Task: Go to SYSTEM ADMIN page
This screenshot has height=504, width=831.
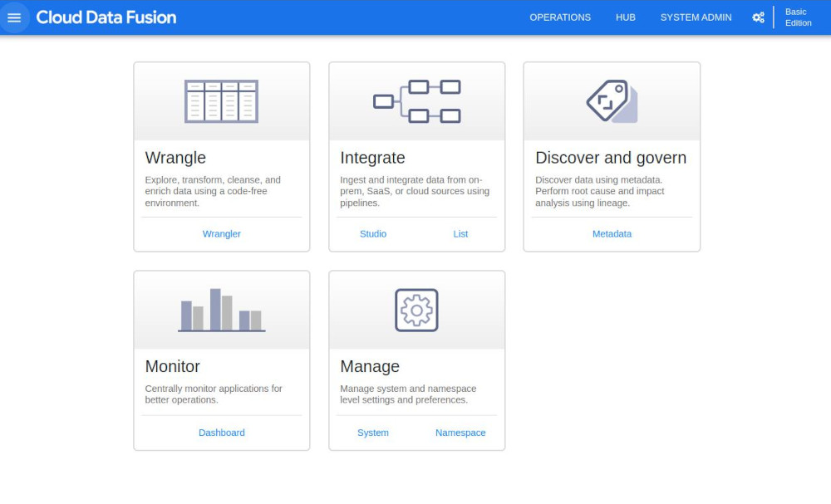Action: [x=696, y=17]
